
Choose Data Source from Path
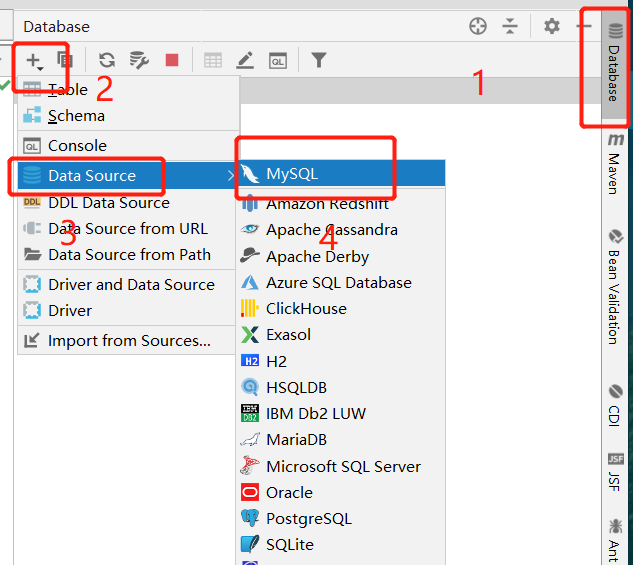point(127,255)
